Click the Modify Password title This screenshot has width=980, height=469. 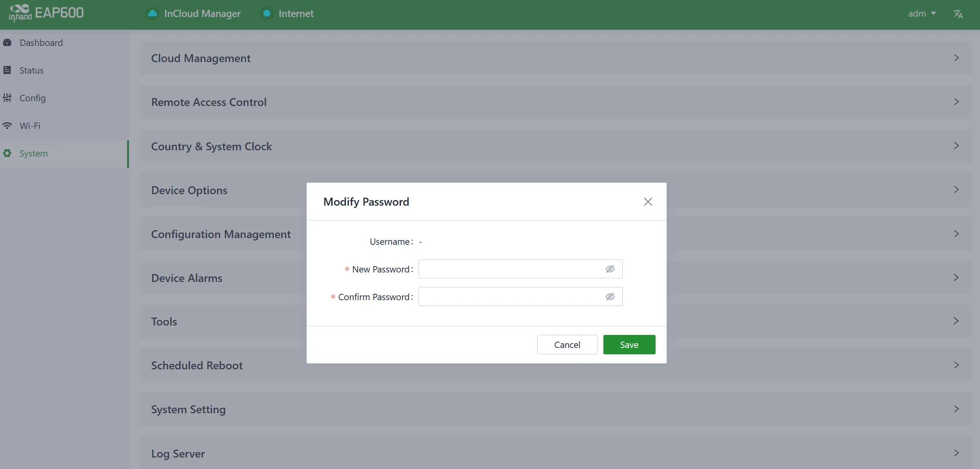366,202
